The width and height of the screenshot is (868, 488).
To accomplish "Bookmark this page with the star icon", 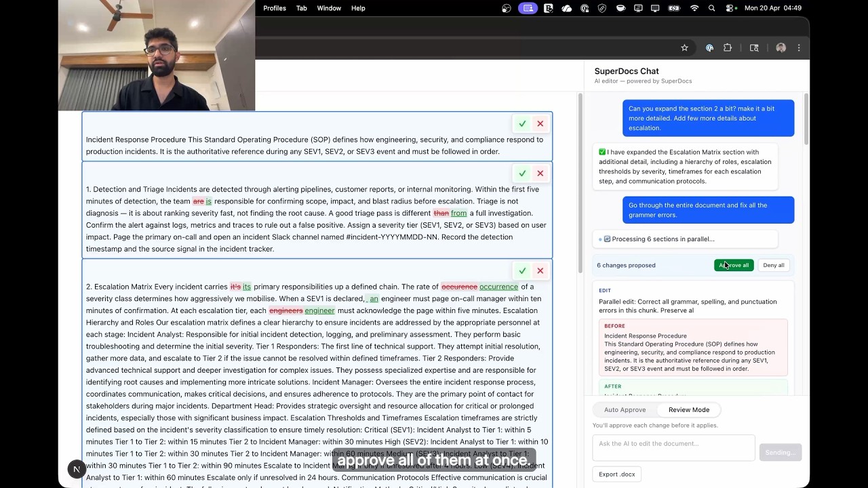I will (x=684, y=47).
